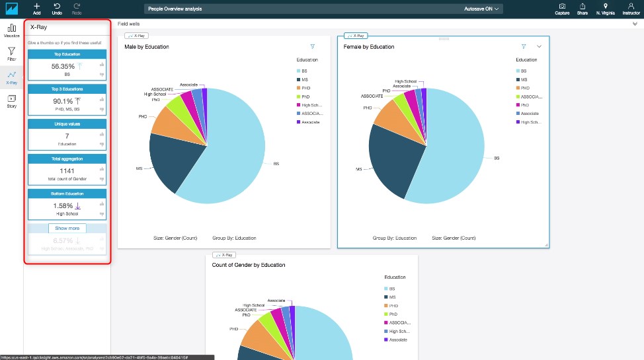Thumbs down the Bottom Education insight

101,214
